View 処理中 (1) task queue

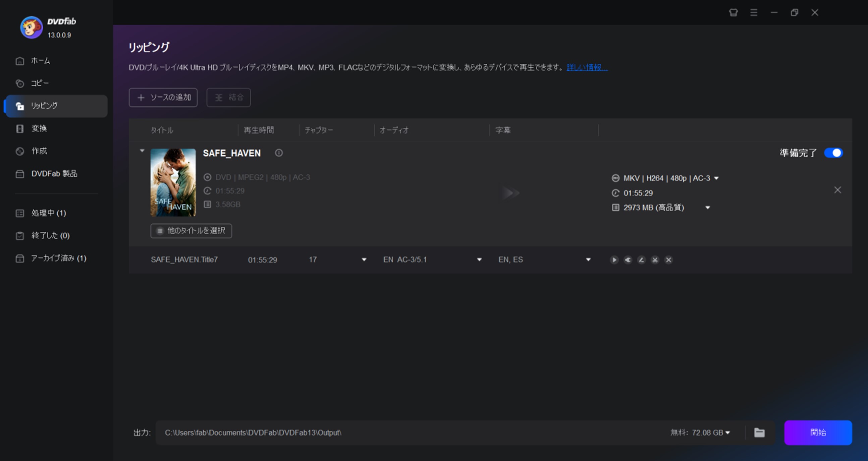[57, 213]
